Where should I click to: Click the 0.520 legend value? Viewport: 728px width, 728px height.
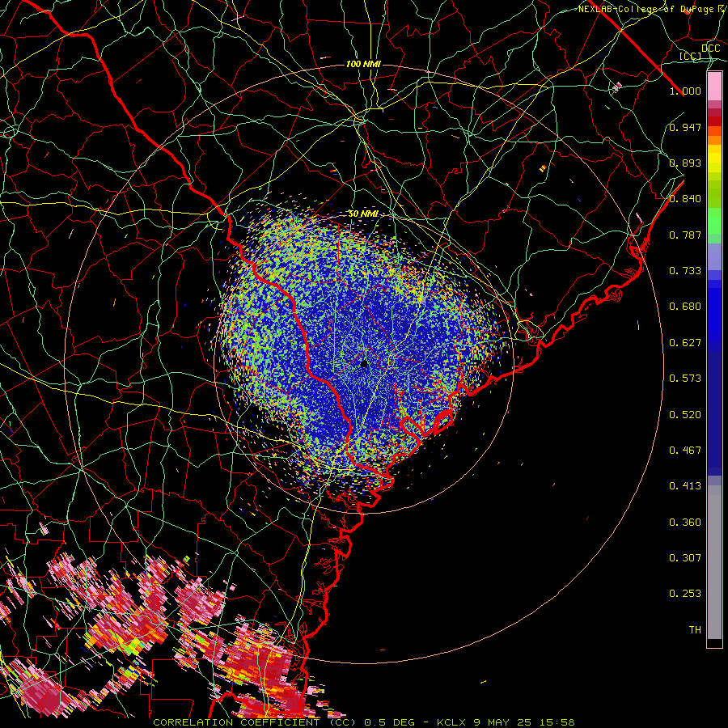point(685,415)
